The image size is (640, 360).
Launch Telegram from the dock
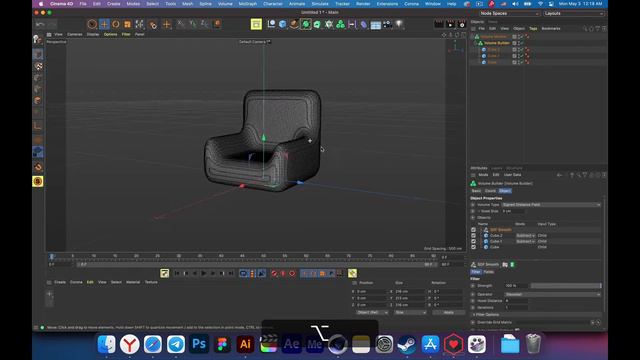point(176,344)
